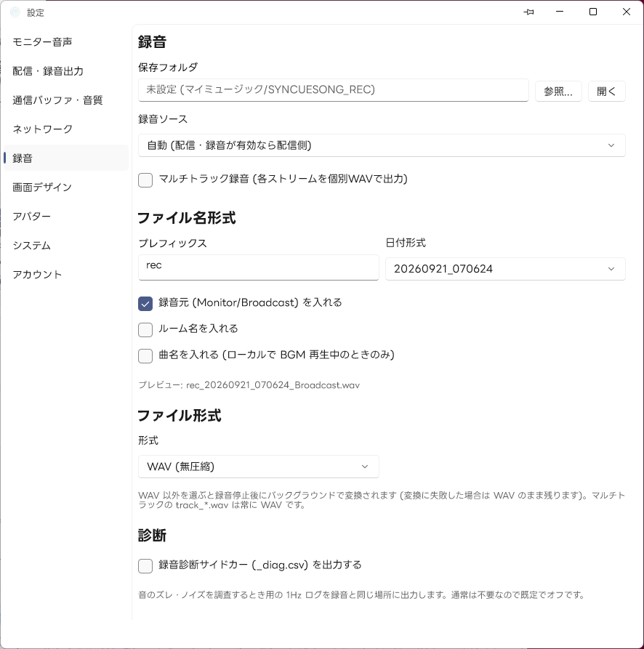Click the 保存フォルダ label

coord(168,67)
